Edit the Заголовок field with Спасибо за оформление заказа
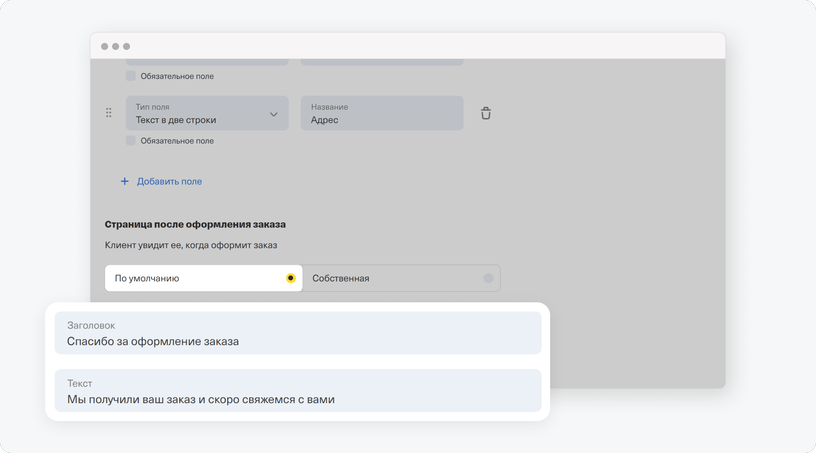The width and height of the screenshot is (816, 453). (298, 333)
